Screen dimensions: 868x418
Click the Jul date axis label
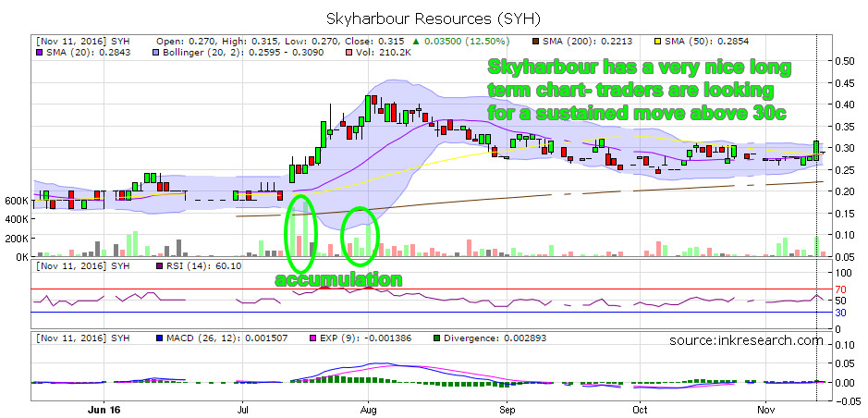(242, 411)
